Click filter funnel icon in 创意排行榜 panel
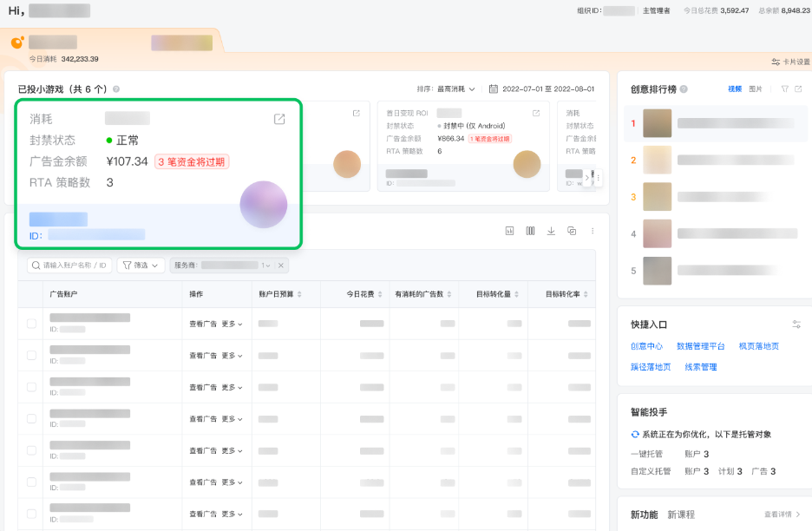Screen dimensions: 812x531 (x=784, y=89)
